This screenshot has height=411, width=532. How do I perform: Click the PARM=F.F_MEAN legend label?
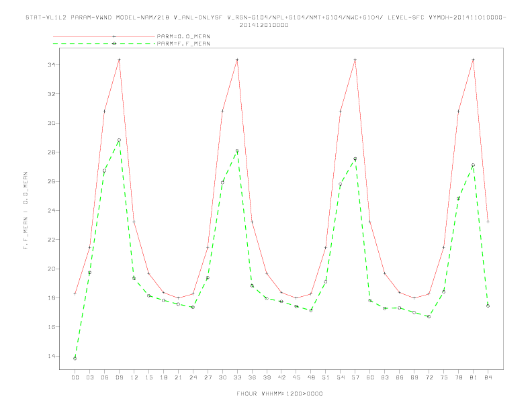(183, 44)
